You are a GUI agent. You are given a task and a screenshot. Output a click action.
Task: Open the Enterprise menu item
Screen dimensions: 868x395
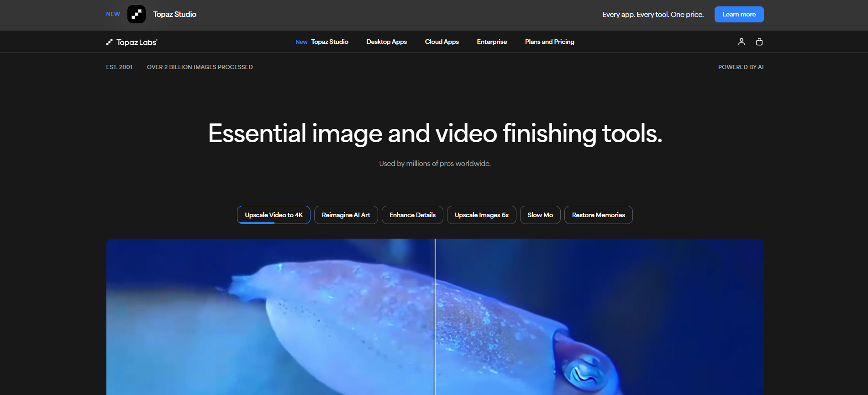click(492, 42)
